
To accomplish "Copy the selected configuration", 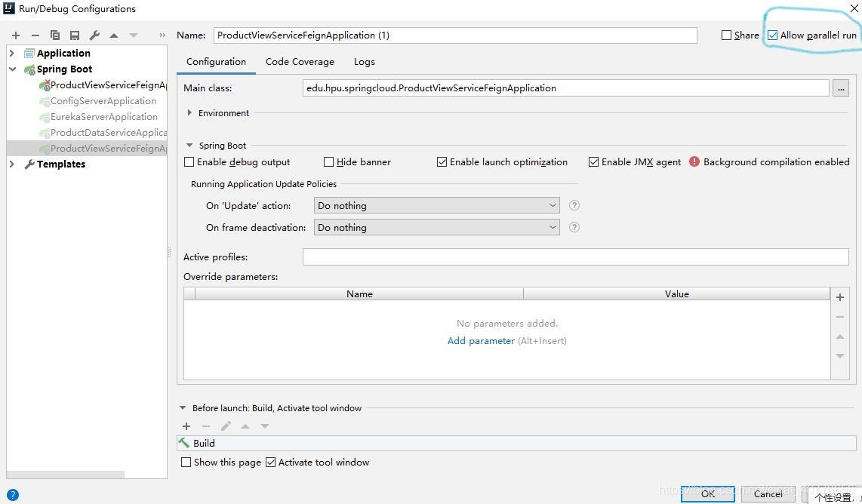I will pos(55,35).
